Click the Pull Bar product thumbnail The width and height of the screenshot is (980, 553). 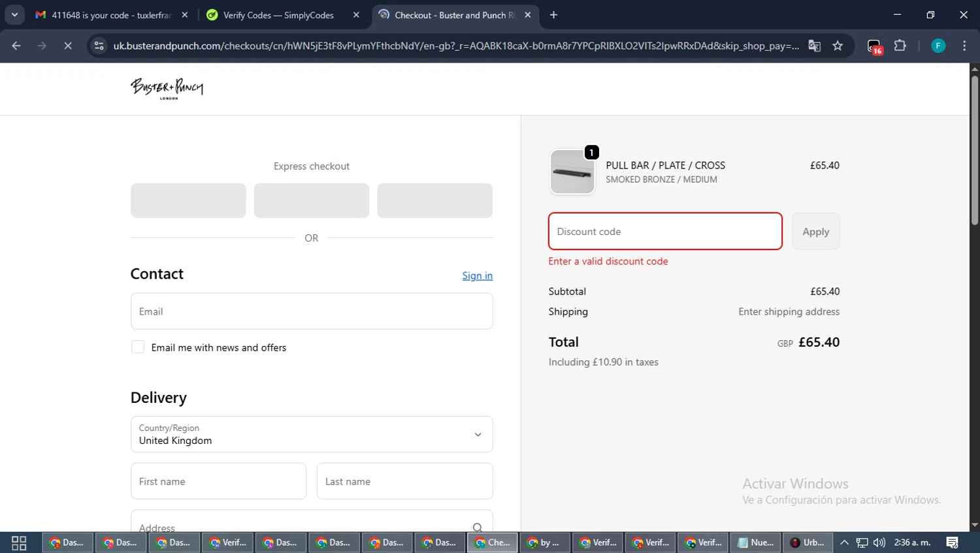click(572, 172)
